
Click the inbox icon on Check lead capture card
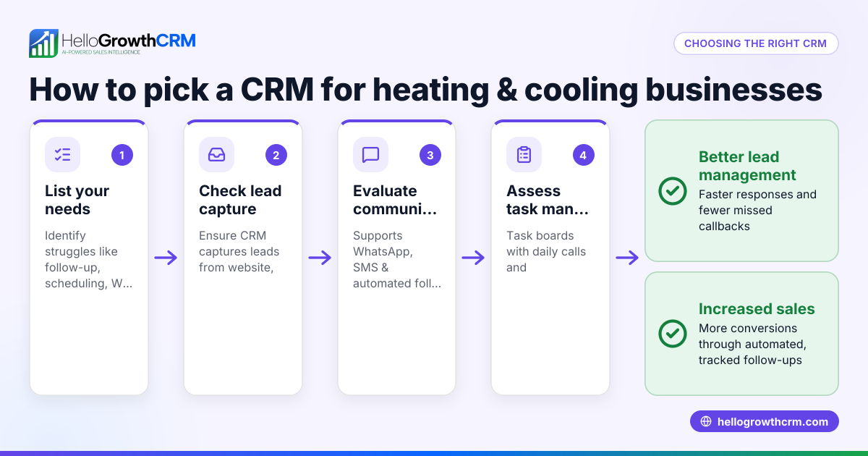point(216,155)
